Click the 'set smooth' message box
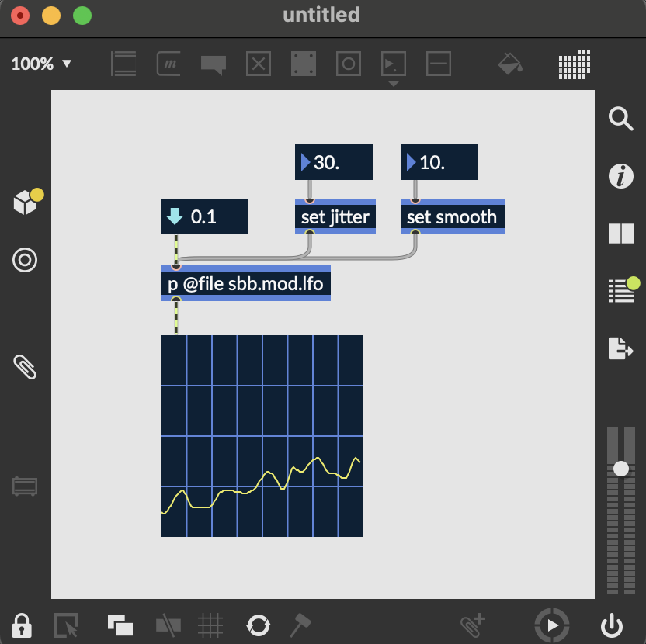 point(452,217)
